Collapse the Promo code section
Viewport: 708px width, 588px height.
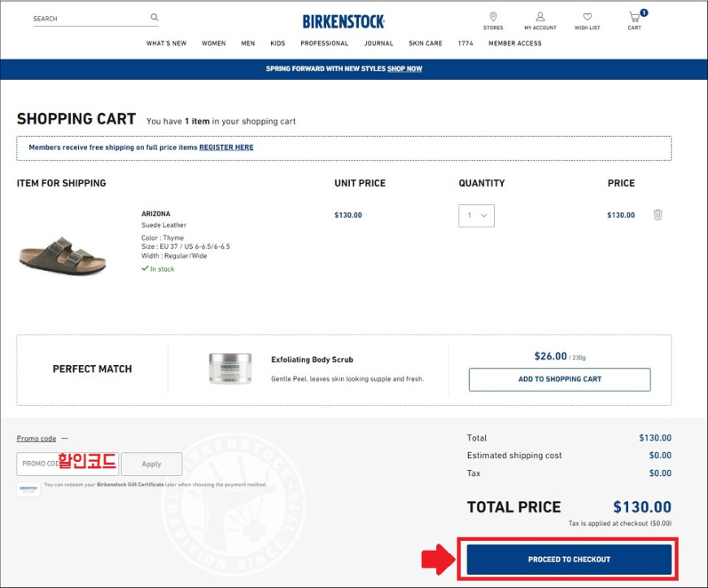[42, 438]
